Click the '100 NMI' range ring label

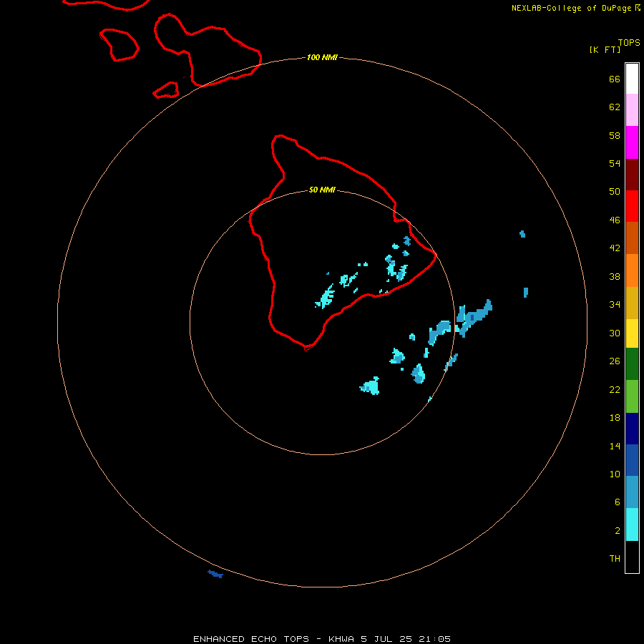point(322,57)
